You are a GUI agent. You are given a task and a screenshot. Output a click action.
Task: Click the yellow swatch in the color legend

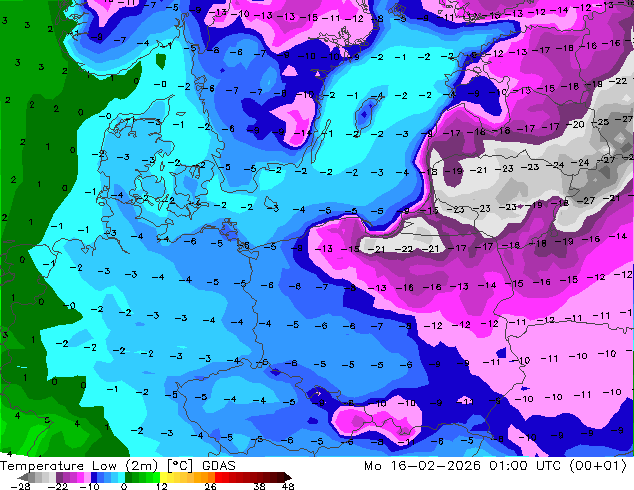(x=163, y=477)
